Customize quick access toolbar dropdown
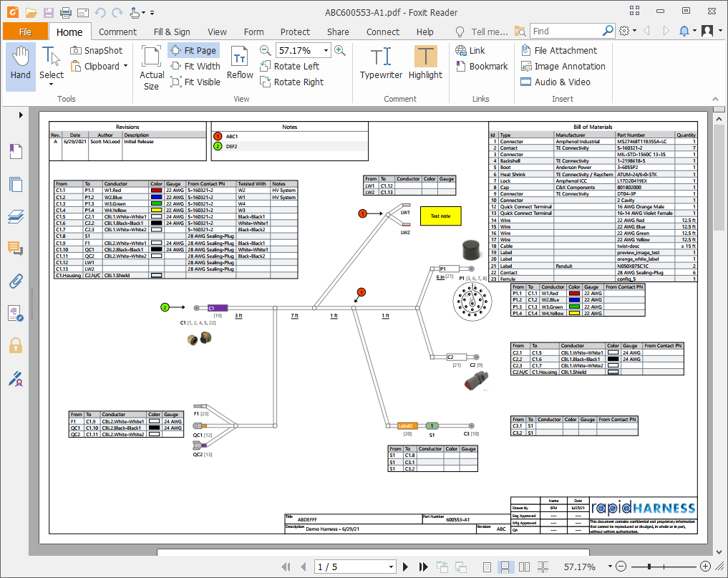The image size is (728, 578). point(152,13)
